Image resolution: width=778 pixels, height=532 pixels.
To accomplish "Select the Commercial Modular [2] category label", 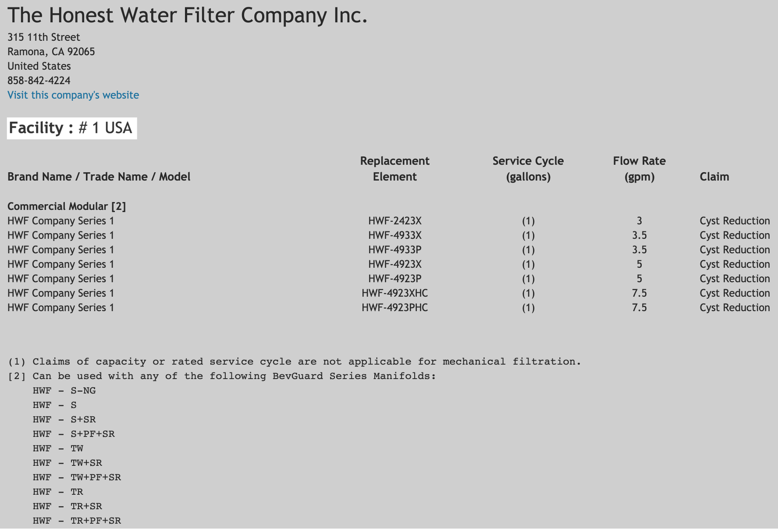I will pyautogui.click(x=67, y=206).
